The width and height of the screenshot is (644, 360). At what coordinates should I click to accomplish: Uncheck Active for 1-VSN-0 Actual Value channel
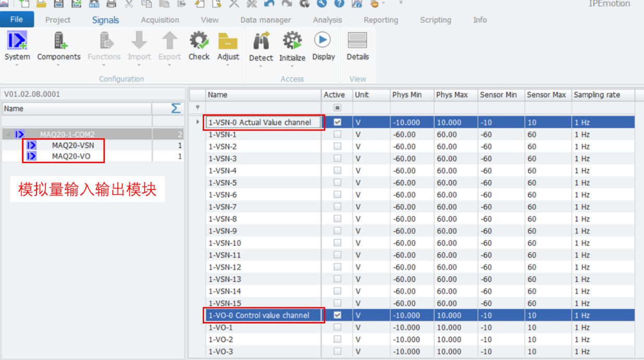[337, 122]
